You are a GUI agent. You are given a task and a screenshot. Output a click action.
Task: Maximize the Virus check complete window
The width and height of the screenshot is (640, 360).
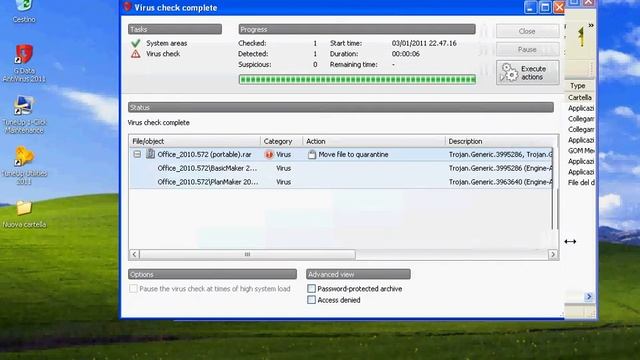click(x=545, y=7)
